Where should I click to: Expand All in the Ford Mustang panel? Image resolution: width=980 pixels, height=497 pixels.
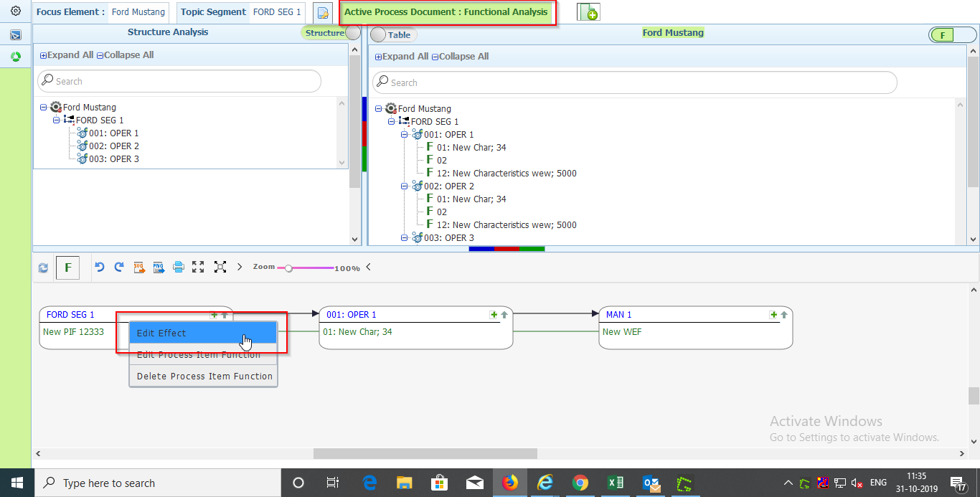coord(402,57)
